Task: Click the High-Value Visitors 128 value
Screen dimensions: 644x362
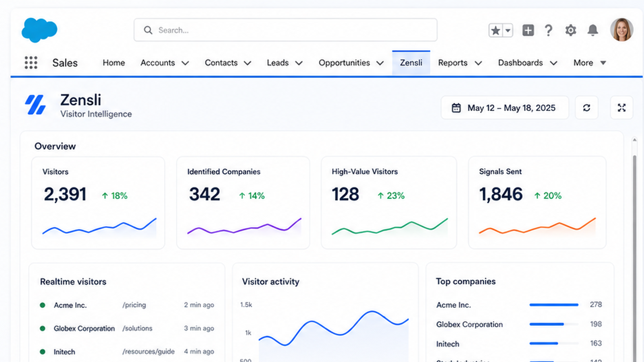Action: tap(345, 194)
